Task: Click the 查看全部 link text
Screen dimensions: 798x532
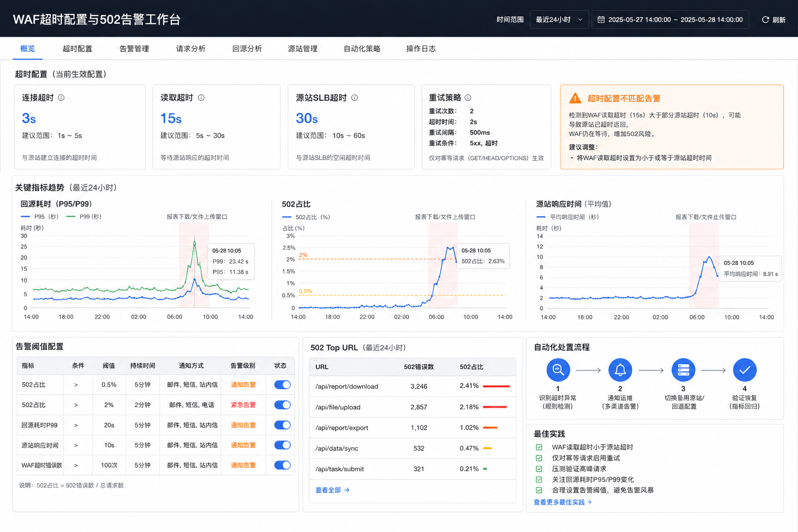Action: pos(328,490)
